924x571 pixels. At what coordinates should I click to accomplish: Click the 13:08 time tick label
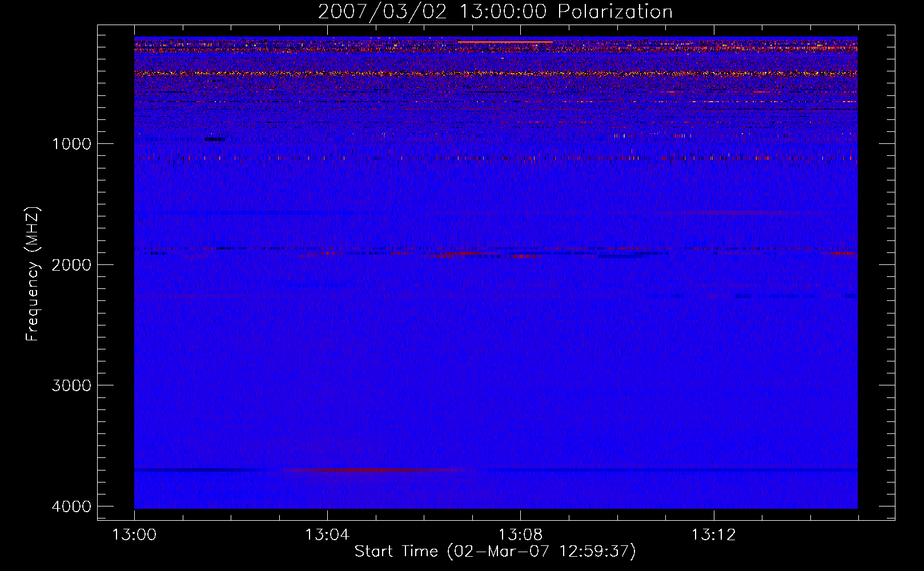pyautogui.click(x=520, y=535)
